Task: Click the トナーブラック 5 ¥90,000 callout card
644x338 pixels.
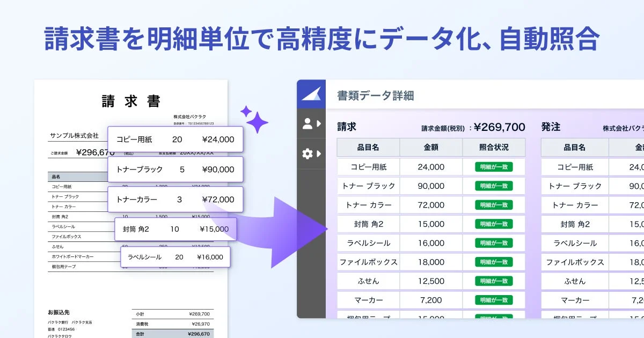Action: tap(175, 169)
